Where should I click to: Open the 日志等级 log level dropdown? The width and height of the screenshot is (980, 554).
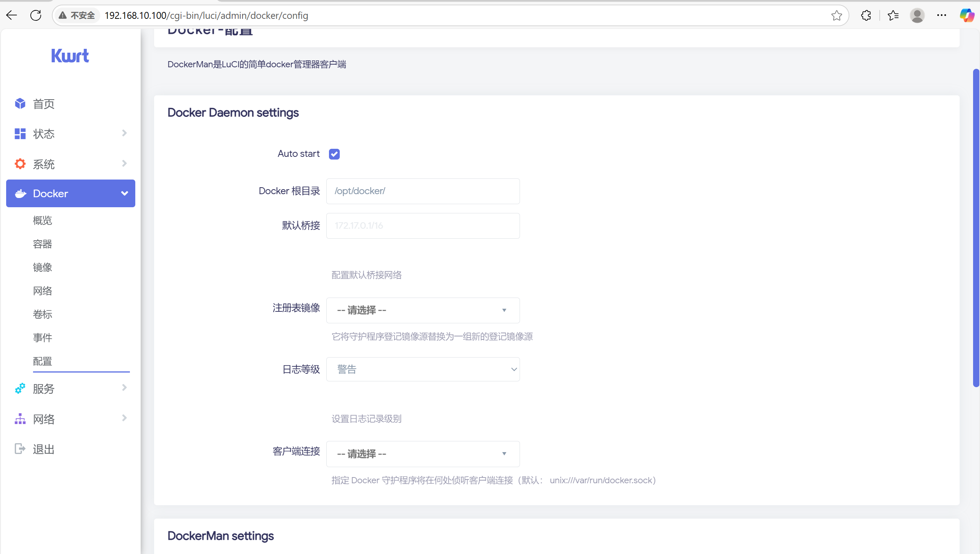[x=423, y=369]
